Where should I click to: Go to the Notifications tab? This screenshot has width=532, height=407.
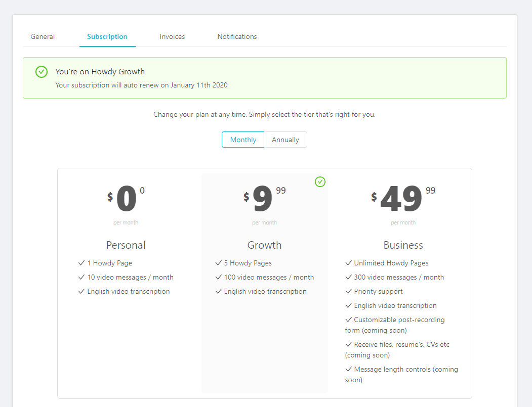[x=237, y=36]
